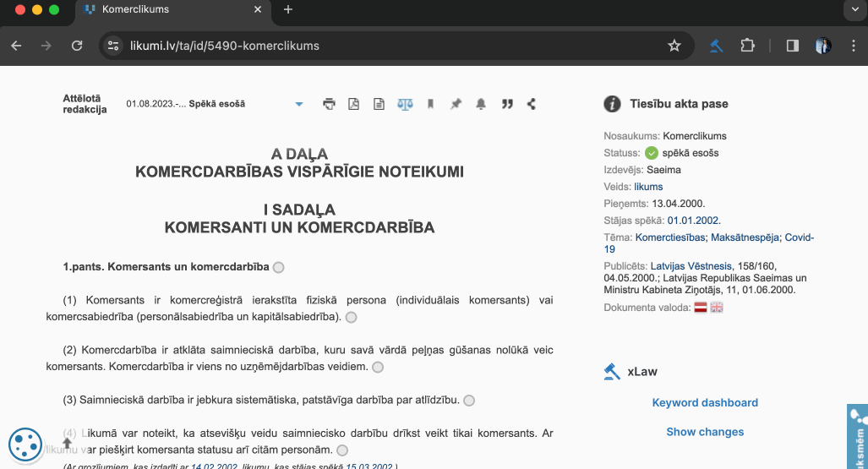Switch to English language flag
Screen dimensions: 868x469
[x=717, y=308]
